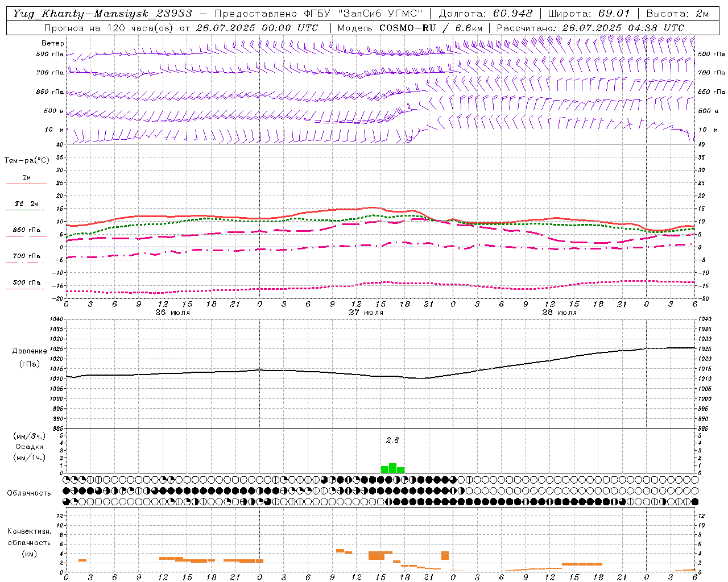Click the (мм/1ч.) precipitation unit label
Screen dimensions: 728x582
tap(29, 458)
